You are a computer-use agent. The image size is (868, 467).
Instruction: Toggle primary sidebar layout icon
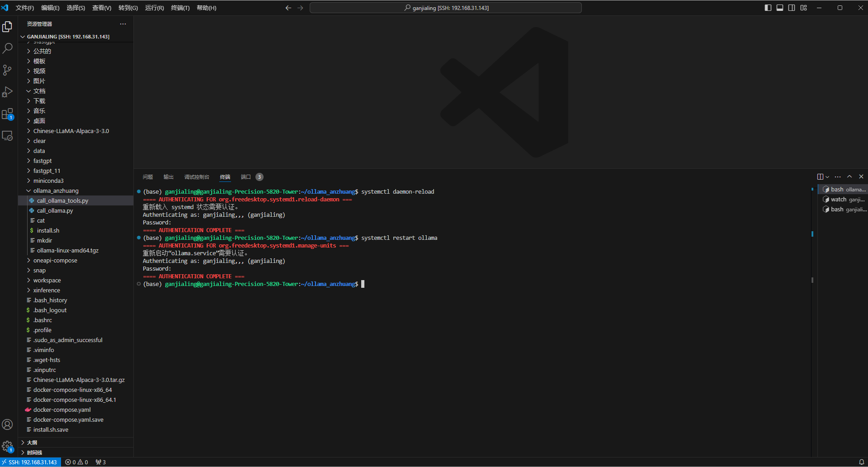point(768,8)
